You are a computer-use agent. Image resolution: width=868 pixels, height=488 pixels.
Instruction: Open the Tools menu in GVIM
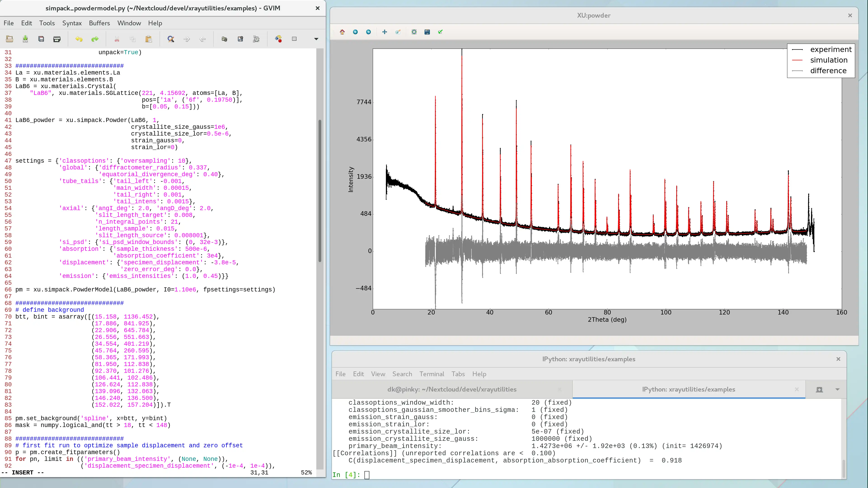pos(47,23)
